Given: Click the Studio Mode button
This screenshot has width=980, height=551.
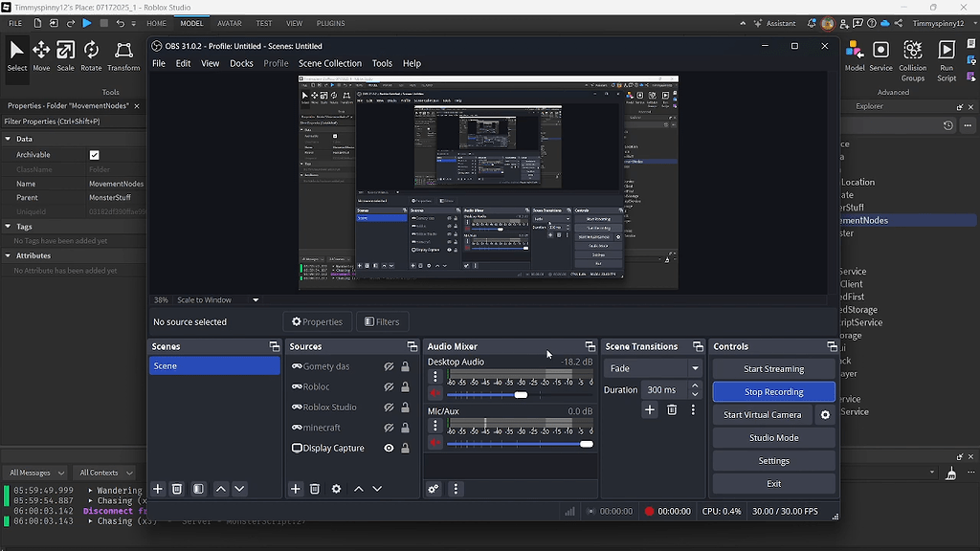Looking at the screenshot, I should (773, 438).
